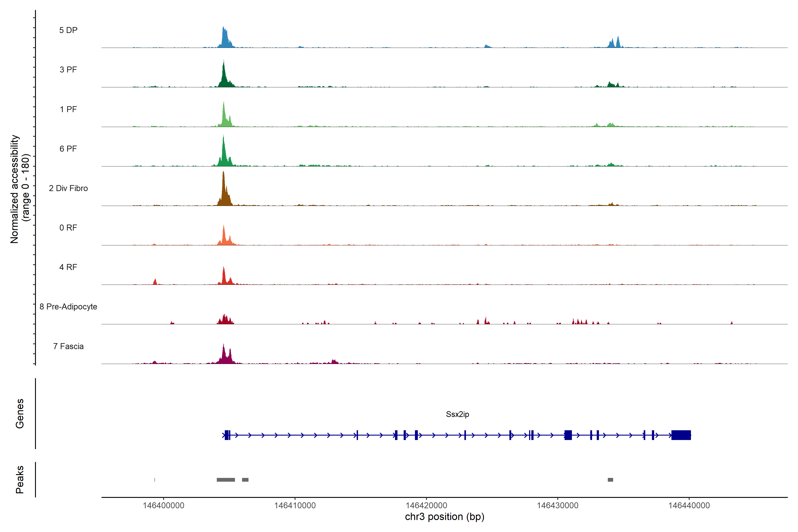Click the 7 Fascia track label

click(68, 346)
